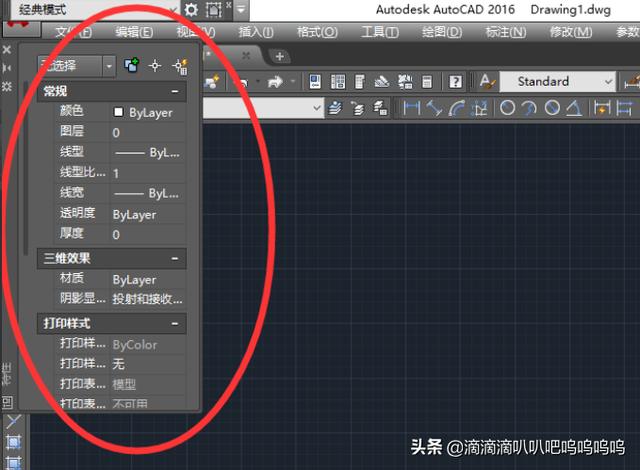Open the workspace settings gear
Screen dimensions: 640x470
pos(191,10)
